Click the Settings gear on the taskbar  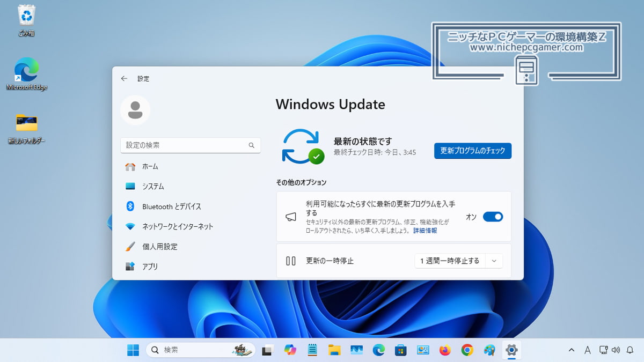click(511, 350)
